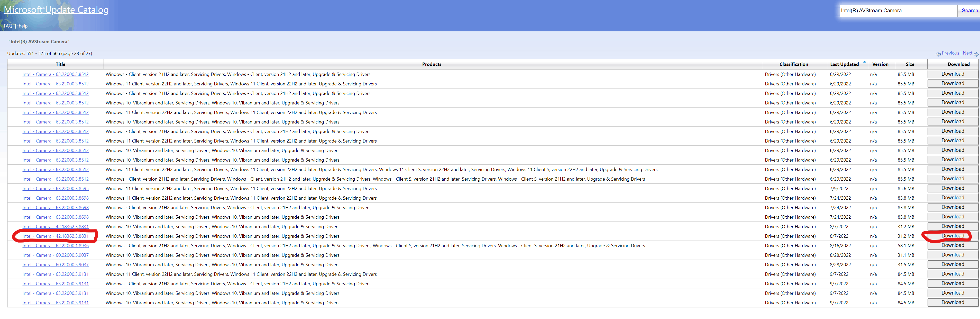Sort results by Title column

pos(60,64)
